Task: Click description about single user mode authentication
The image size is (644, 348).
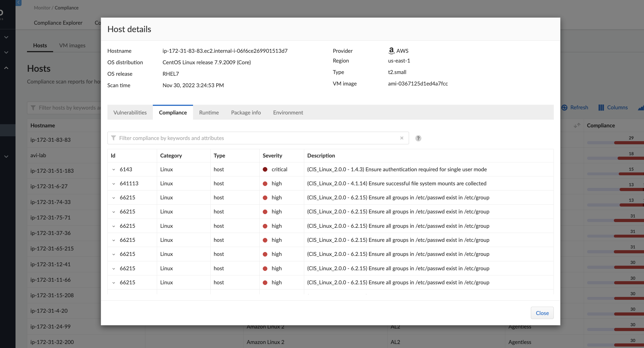Action: (397, 169)
